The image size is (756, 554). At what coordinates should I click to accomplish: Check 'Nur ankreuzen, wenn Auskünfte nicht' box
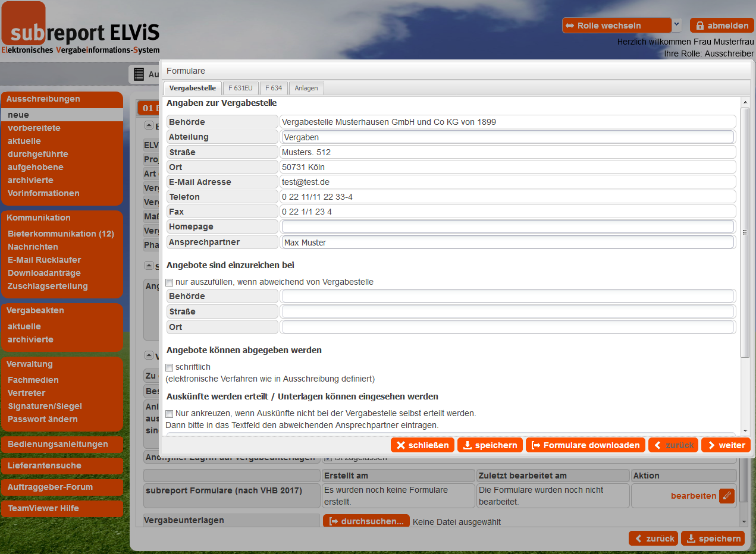pos(170,414)
